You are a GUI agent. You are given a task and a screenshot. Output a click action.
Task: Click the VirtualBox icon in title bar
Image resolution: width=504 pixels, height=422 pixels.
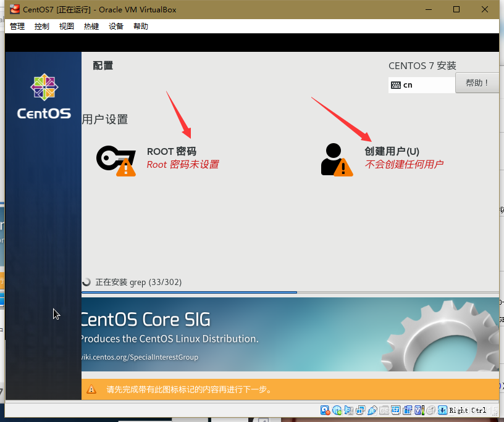click(x=14, y=9)
